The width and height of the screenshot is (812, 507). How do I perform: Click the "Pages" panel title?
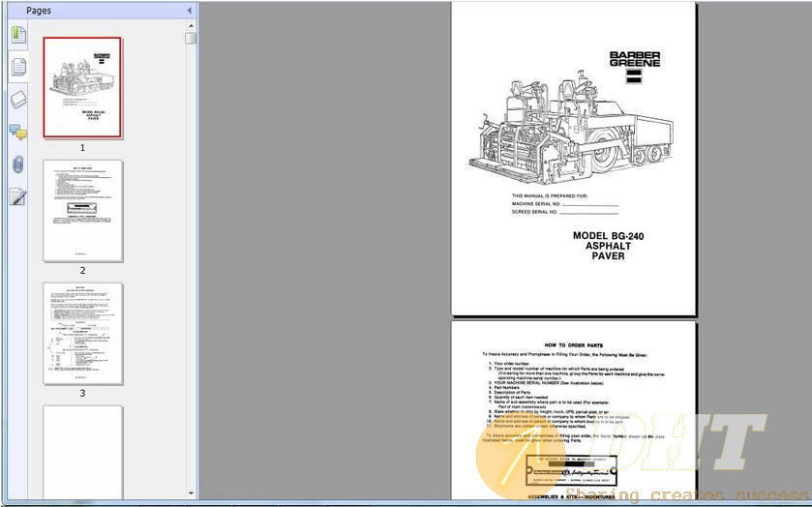coord(39,11)
